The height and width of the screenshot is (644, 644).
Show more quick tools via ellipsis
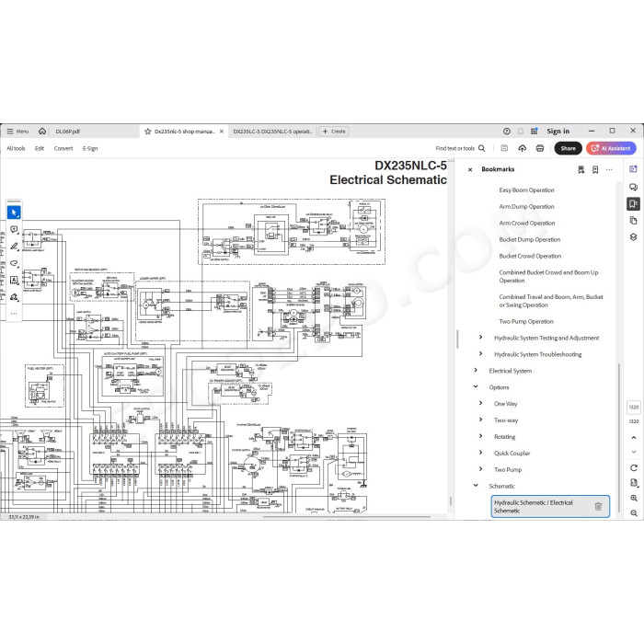14,314
